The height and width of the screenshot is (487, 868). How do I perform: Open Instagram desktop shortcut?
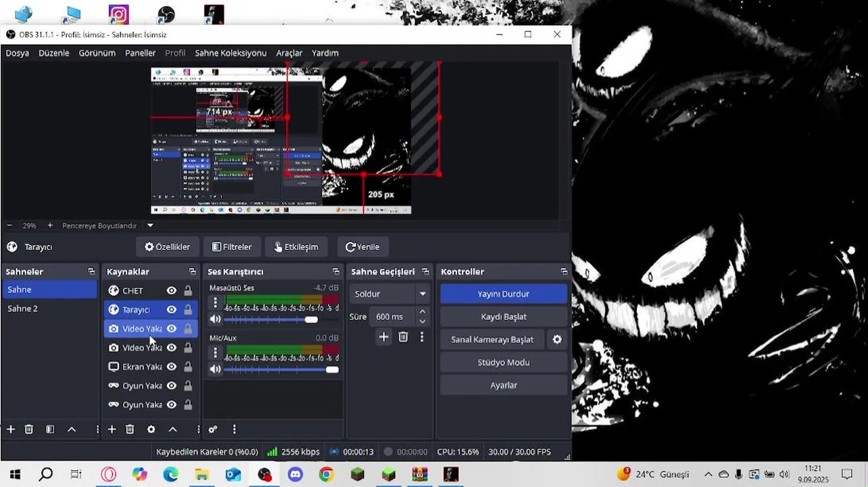pos(119,14)
